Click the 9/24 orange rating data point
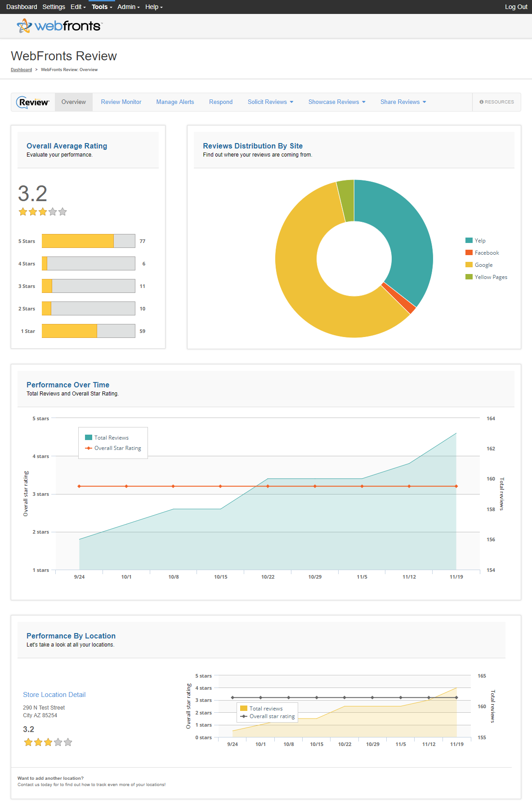Image resolution: width=532 pixels, height=809 pixels. click(x=79, y=486)
